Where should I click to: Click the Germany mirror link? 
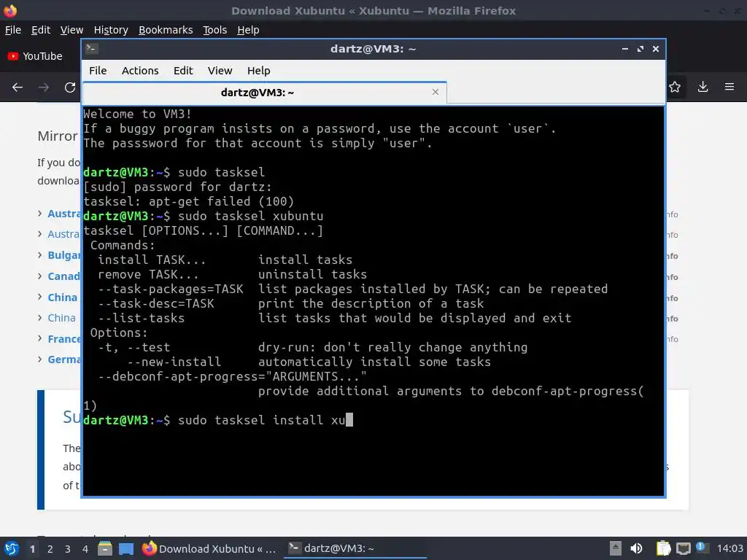64,359
